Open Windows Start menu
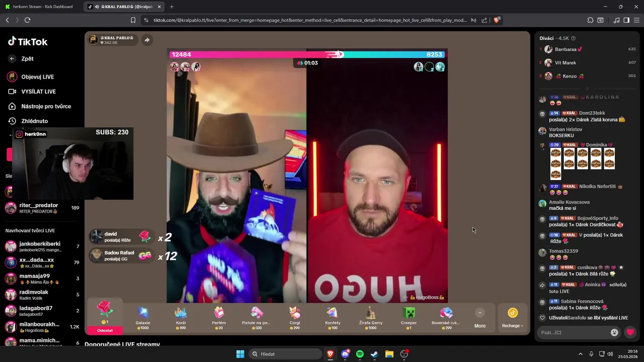 click(240, 354)
